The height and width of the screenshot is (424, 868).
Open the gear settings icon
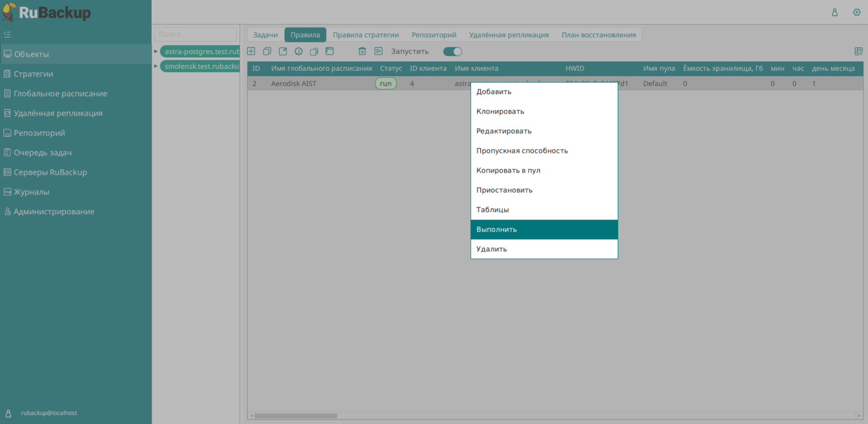(857, 12)
